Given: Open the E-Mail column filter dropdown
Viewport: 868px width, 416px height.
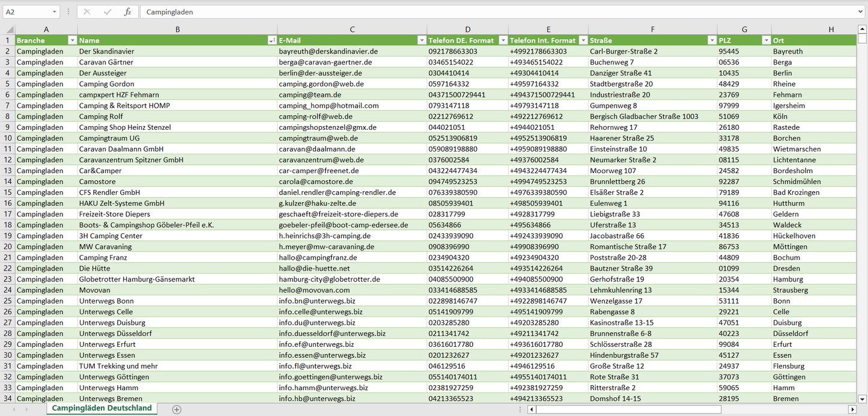Looking at the screenshot, I should point(421,40).
